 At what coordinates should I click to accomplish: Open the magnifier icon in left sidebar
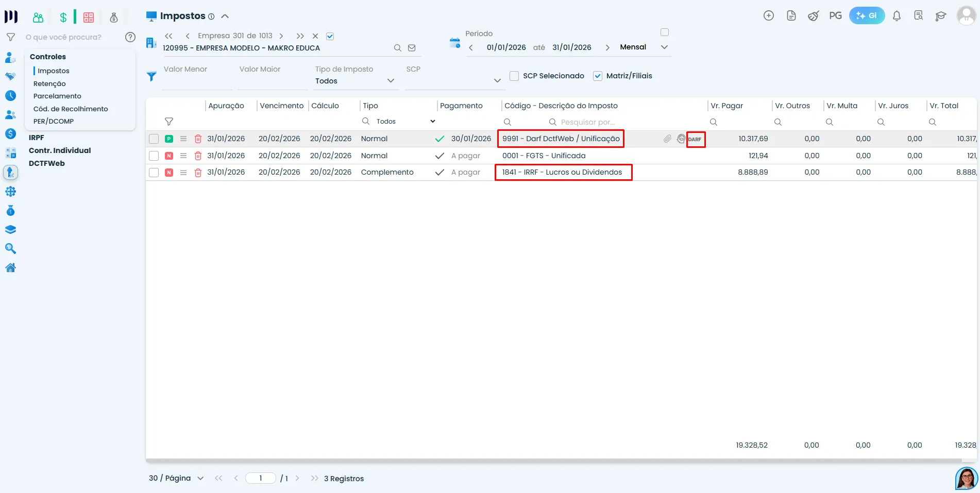[10, 248]
